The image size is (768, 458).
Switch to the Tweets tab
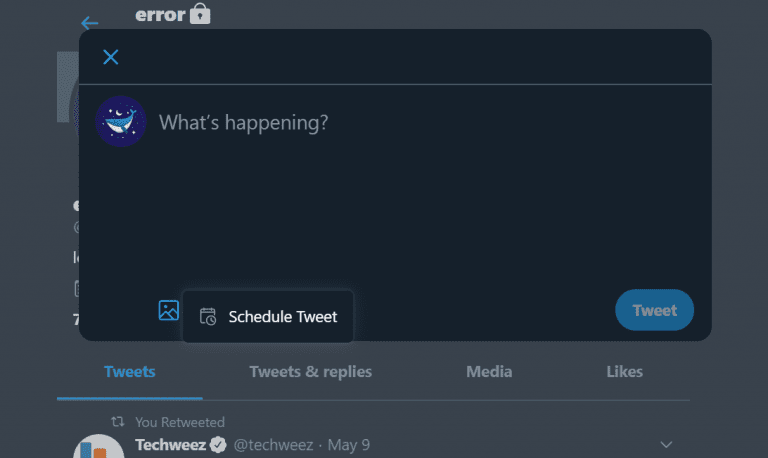click(x=130, y=372)
